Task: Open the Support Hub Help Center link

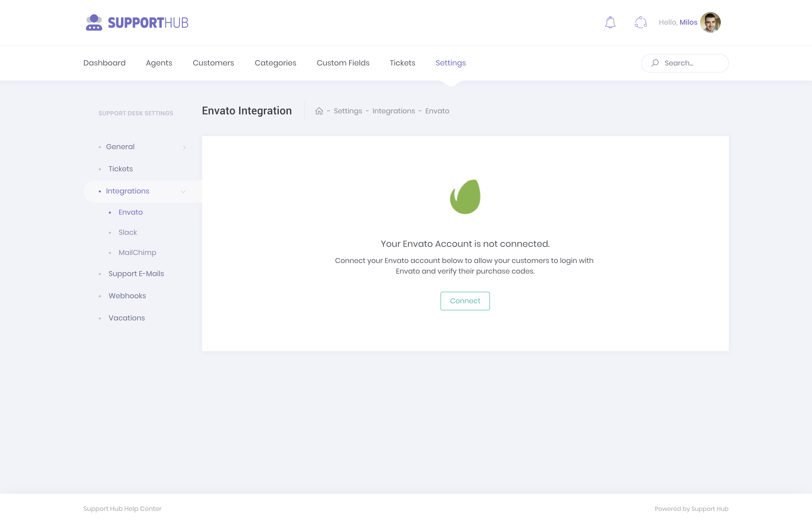Action: [x=122, y=509]
